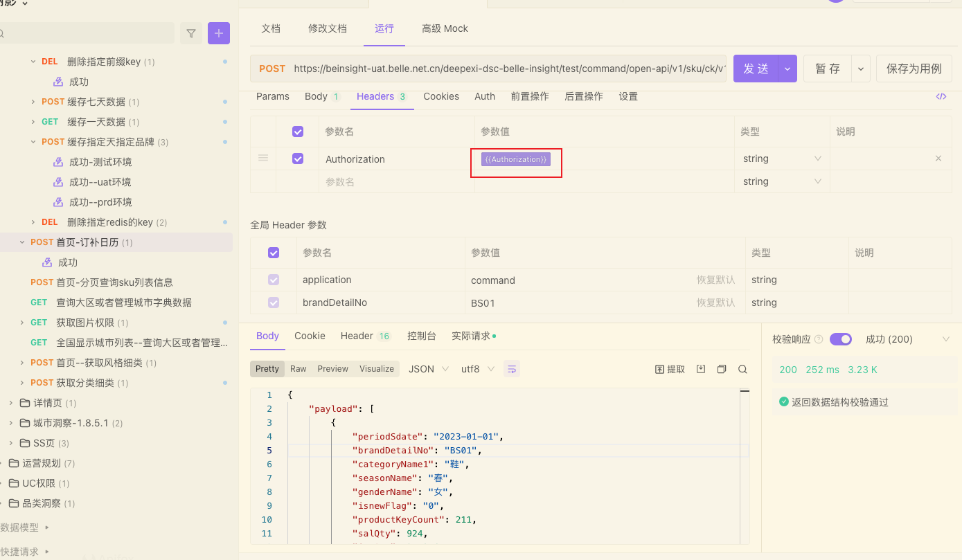Image resolution: width=962 pixels, height=560 pixels.
Task: Open the utf8 encoding dropdown
Action: (x=477, y=369)
